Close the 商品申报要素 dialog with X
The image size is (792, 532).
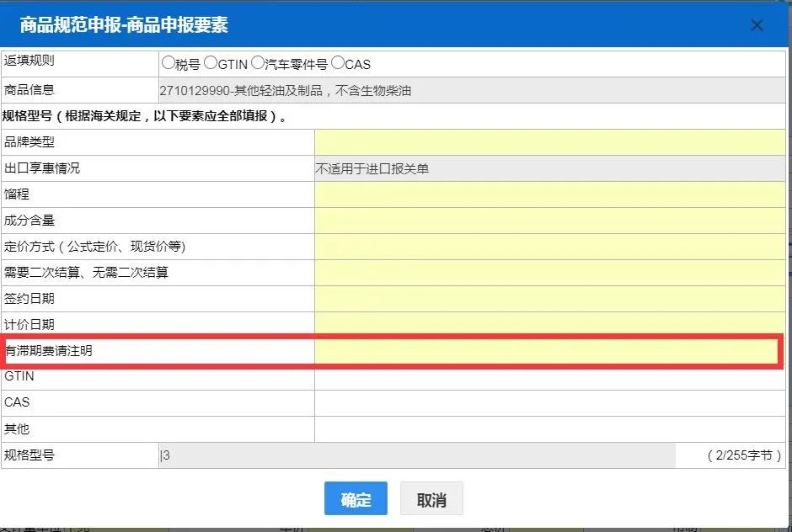757,25
